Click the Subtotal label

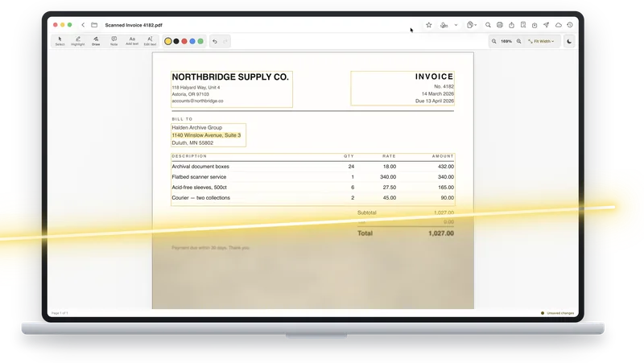[367, 212]
